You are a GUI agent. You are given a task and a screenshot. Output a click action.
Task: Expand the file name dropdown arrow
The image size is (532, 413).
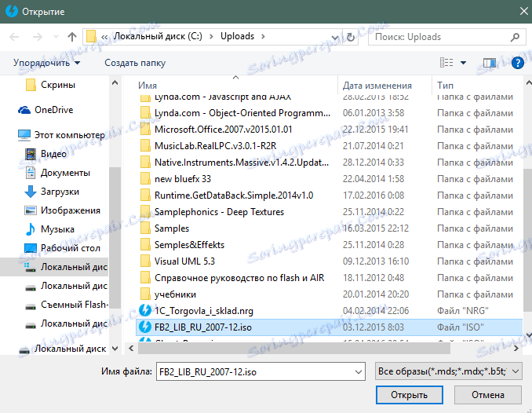click(359, 372)
